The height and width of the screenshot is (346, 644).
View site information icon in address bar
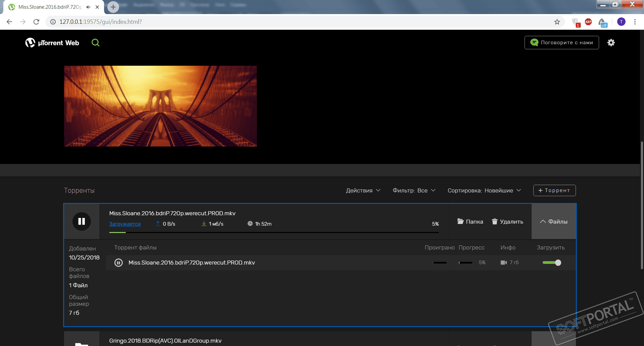(53, 22)
